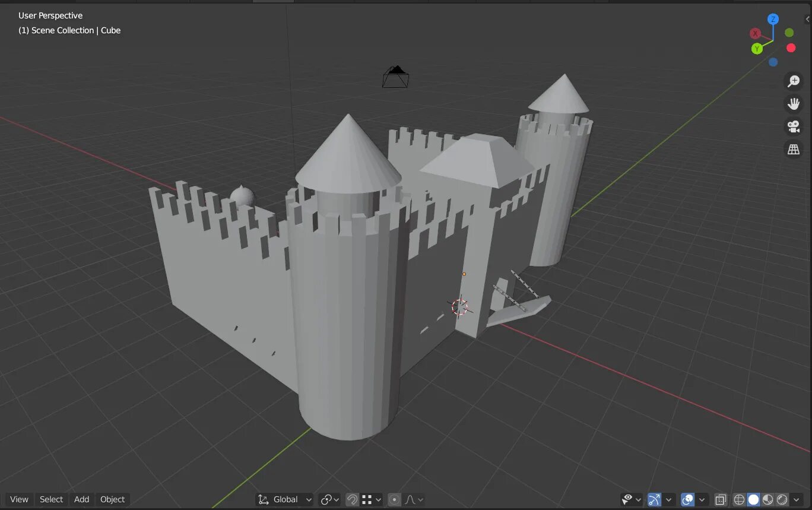Click the dim blue negative Z gizmo dot
Image resolution: width=812 pixels, height=510 pixels.
click(x=773, y=62)
